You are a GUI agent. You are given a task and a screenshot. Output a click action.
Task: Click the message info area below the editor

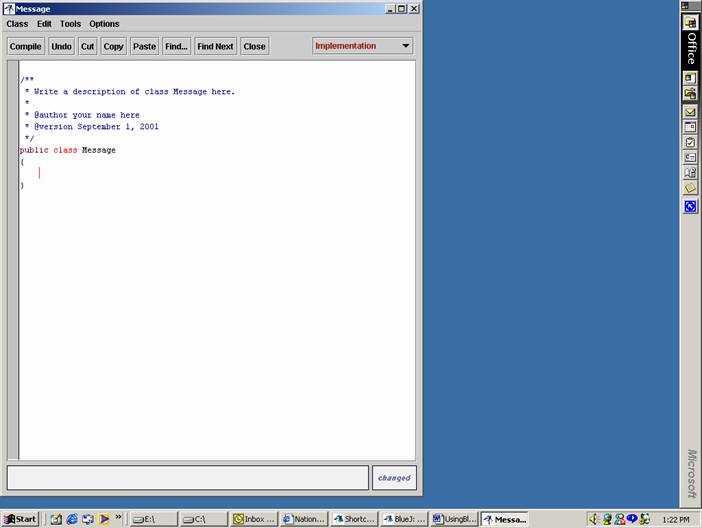click(188, 477)
